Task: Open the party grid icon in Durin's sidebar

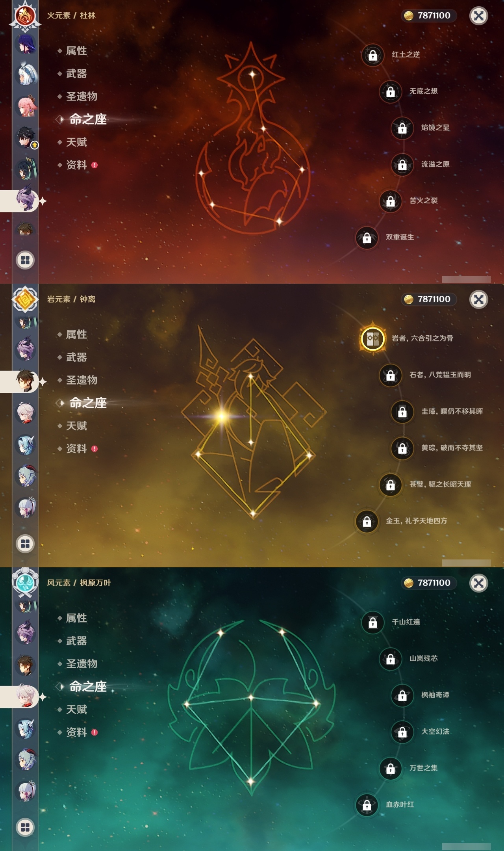Action: 25,260
